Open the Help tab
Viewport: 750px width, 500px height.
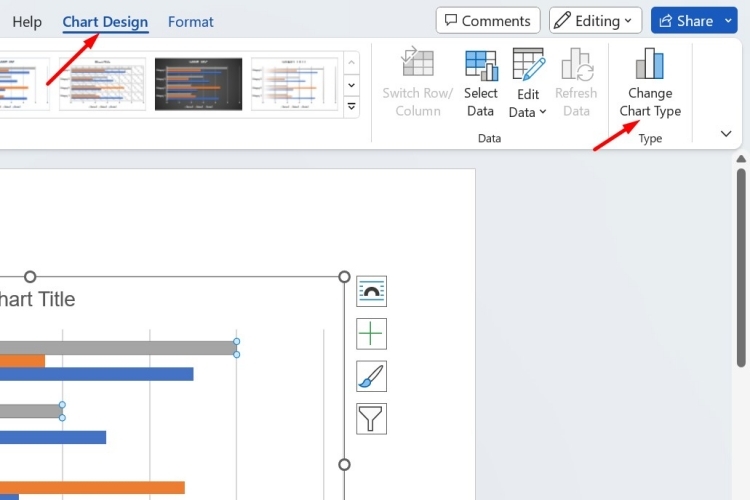pos(27,22)
